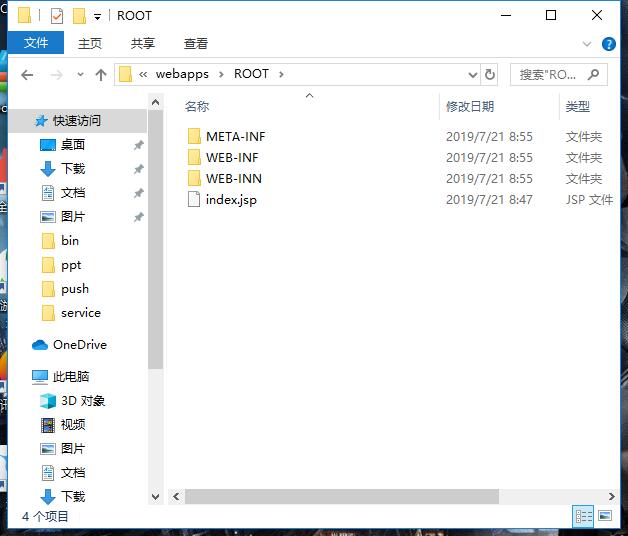Click the ROOT breadcrumb segment
This screenshot has width=628, height=536.
[251, 74]
